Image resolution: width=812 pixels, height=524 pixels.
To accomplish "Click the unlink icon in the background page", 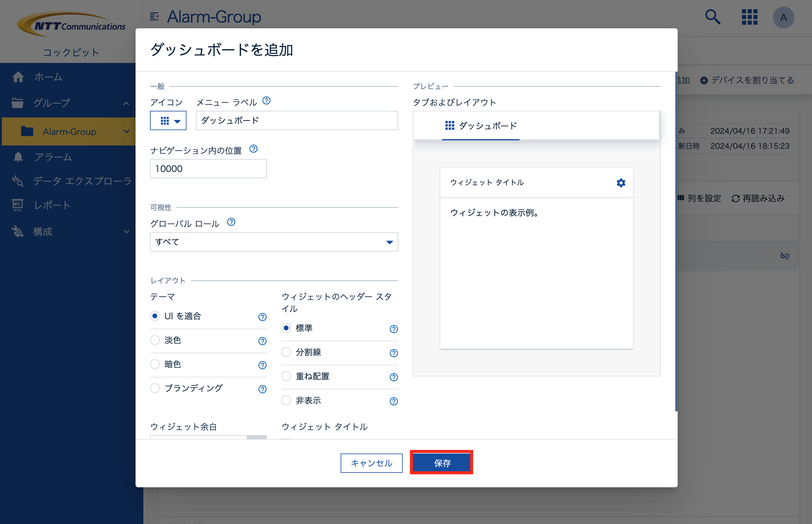I will [784, 256].
